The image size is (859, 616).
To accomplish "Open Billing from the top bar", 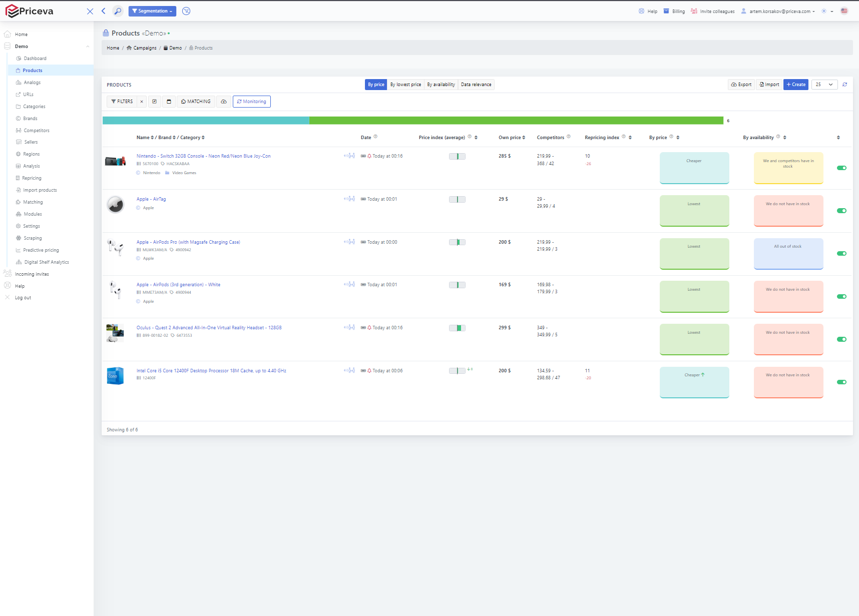I will click(674, 11).
